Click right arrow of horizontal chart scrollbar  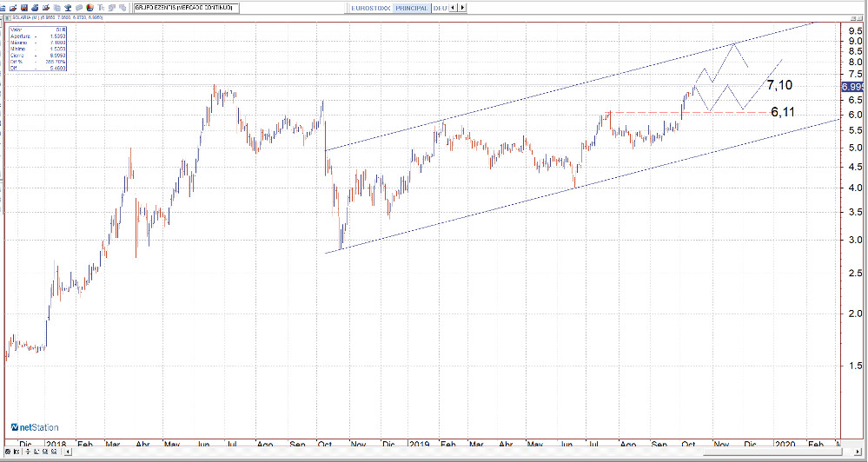click(x=858, y=452)
